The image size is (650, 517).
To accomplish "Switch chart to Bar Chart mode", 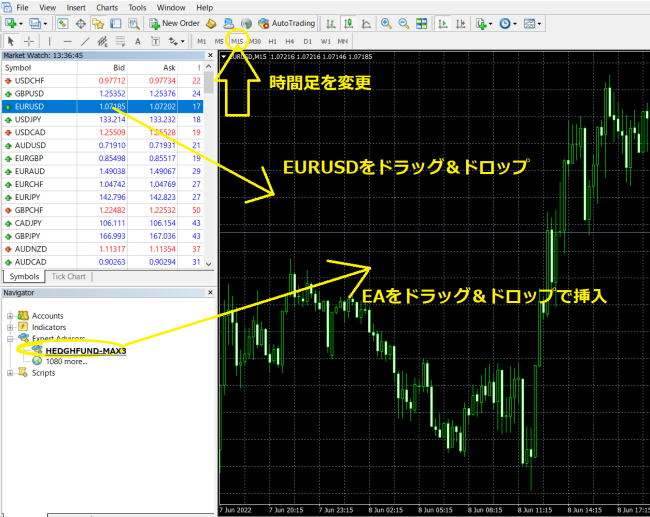I will (331, 24).
